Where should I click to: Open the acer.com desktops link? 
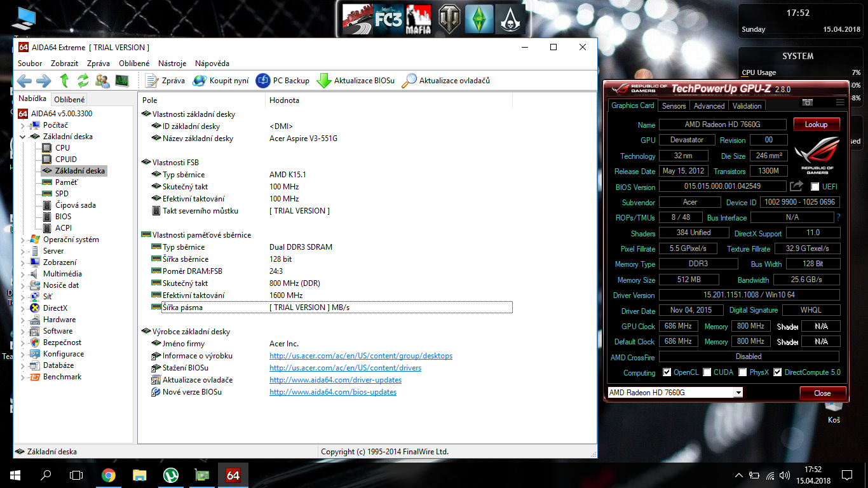coord(361,356)
